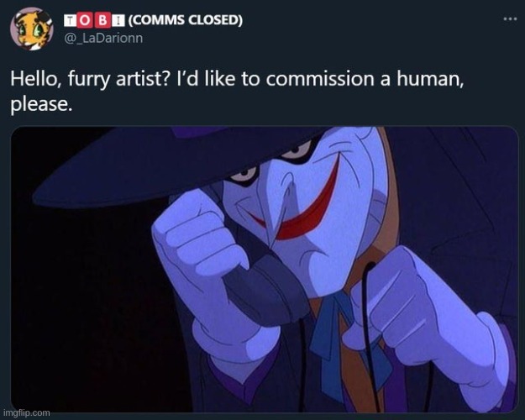Click the cheetah profile avatar picture
The height and width of the screenshot is (420, 525).
click(x=32, y=29)
